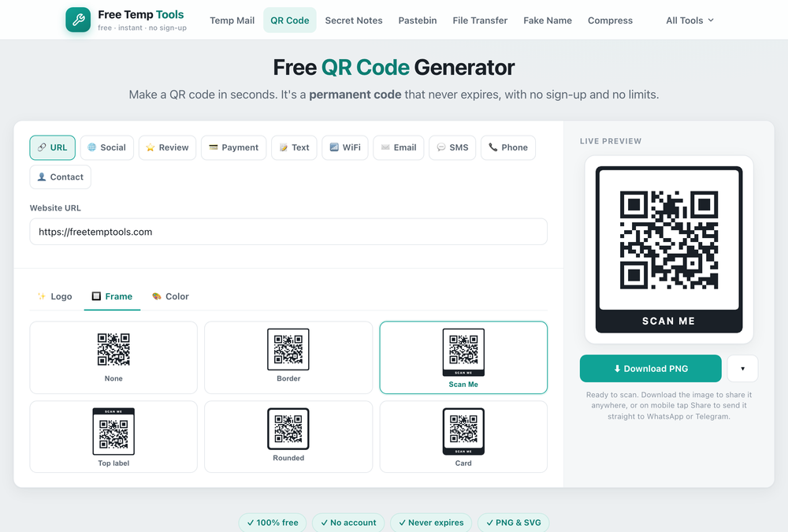Viewport: 788px width, 532px height.
Task: Pick the Rounded frame option
Action: 288,437
